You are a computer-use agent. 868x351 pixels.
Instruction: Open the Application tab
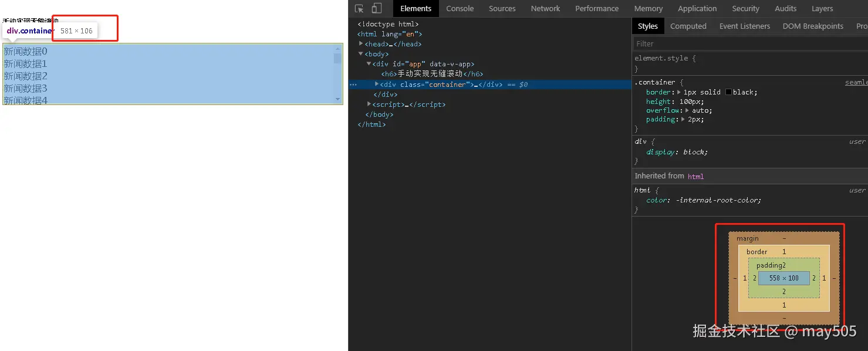tap(697, 8)
